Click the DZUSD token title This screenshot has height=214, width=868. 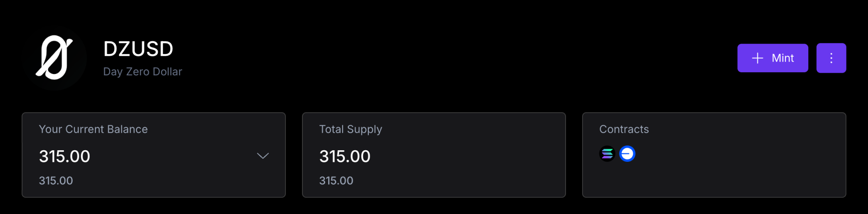pyautogui.click(x=138, y=49)
